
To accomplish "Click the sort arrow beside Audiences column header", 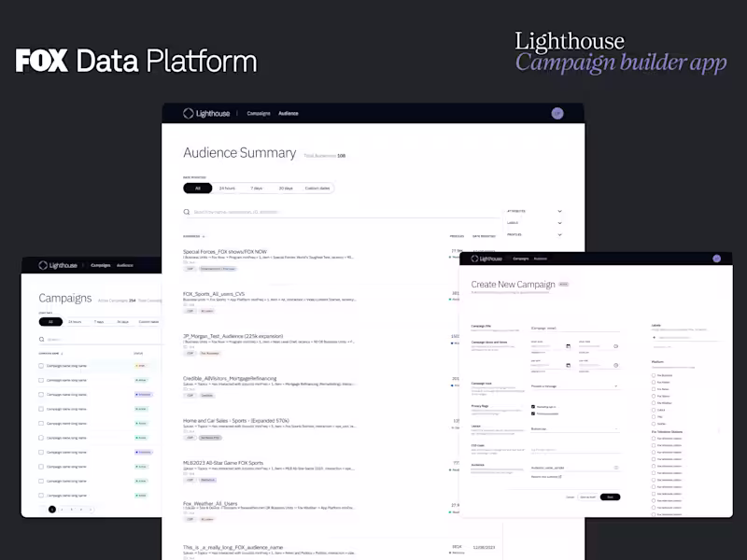I will click(x=204, y=237).
